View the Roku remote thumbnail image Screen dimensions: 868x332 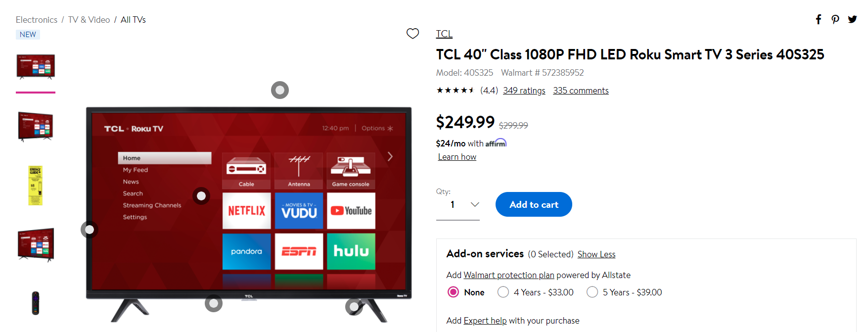pyautogui.click(x=36, y=303)
